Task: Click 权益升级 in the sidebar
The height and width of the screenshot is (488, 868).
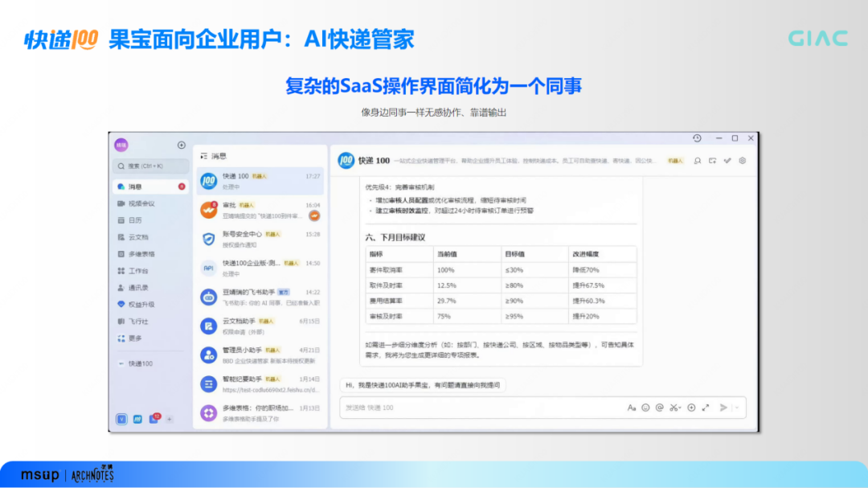Action: [x=150, y=305]
